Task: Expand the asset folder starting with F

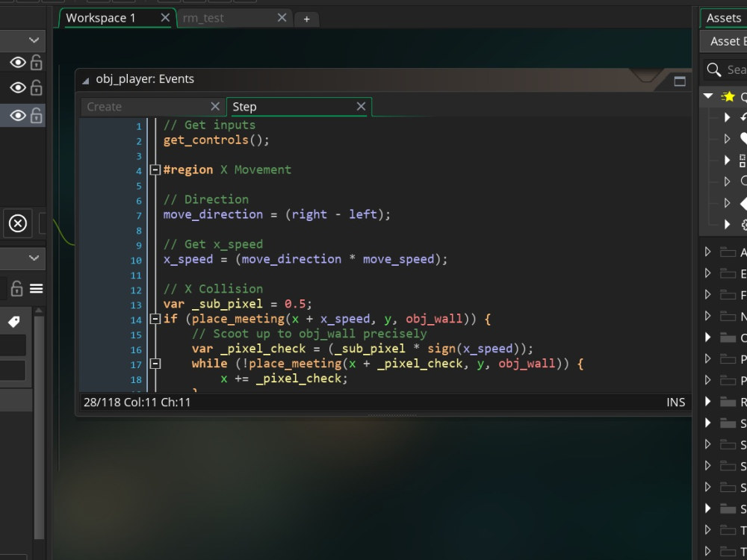Action: tap(708, 294)
